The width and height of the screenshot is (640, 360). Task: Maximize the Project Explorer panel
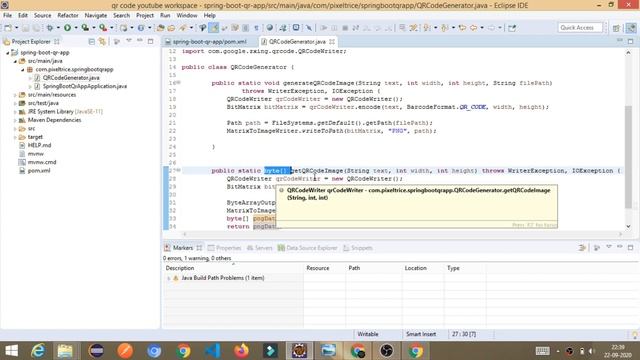[x=151, y=41]
